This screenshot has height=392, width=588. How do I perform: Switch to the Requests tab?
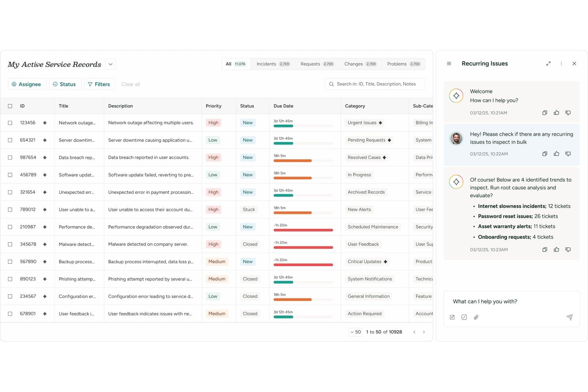(317, 64)
